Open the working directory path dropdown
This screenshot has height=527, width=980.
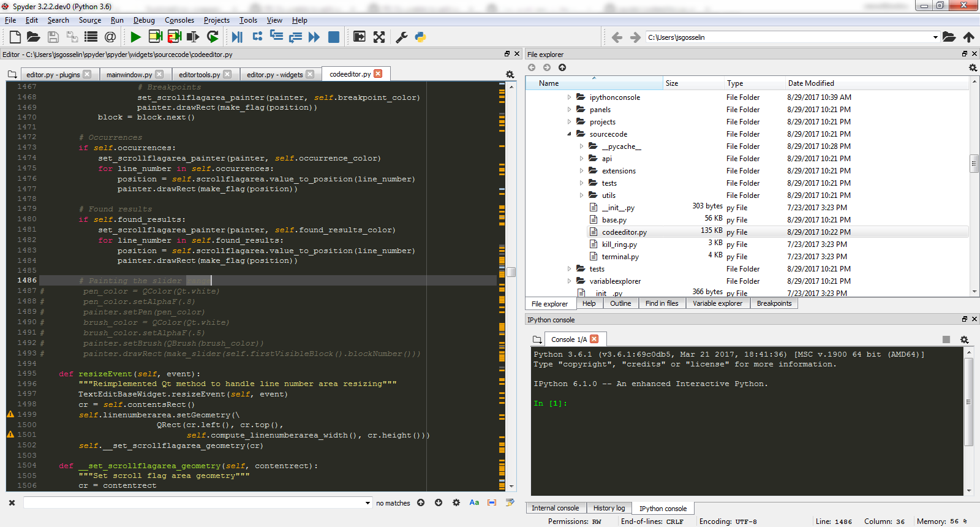tap(935, 37)
